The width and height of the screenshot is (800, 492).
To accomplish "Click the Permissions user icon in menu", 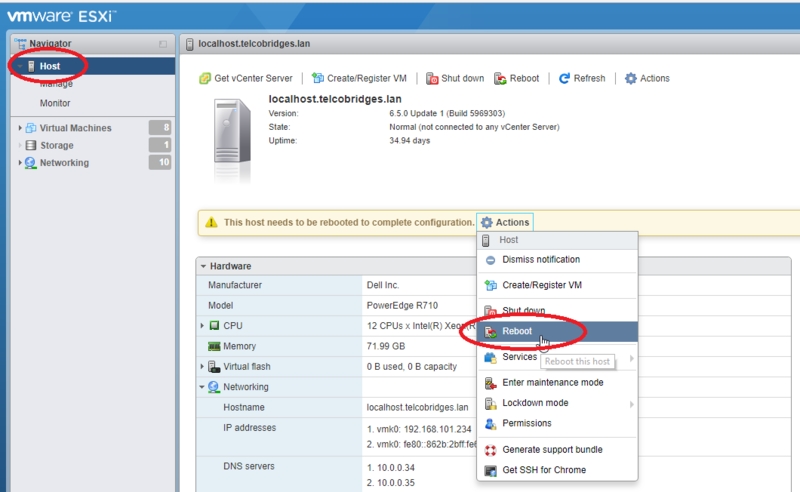I will [490, 423].
